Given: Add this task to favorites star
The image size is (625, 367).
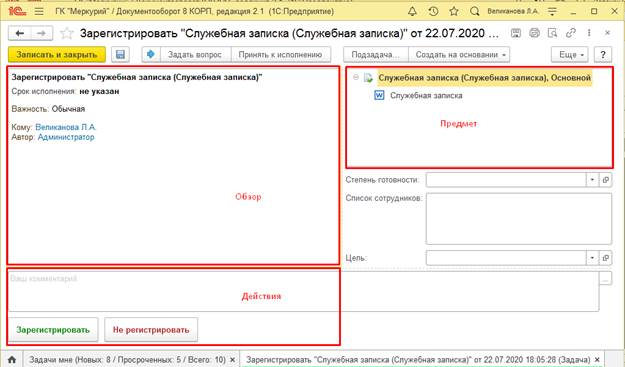Looking at the screenshot, I should tap(67, 33).
